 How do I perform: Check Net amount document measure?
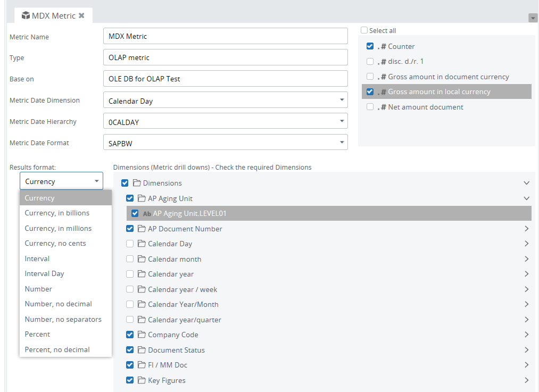click(x=370, y=107)
